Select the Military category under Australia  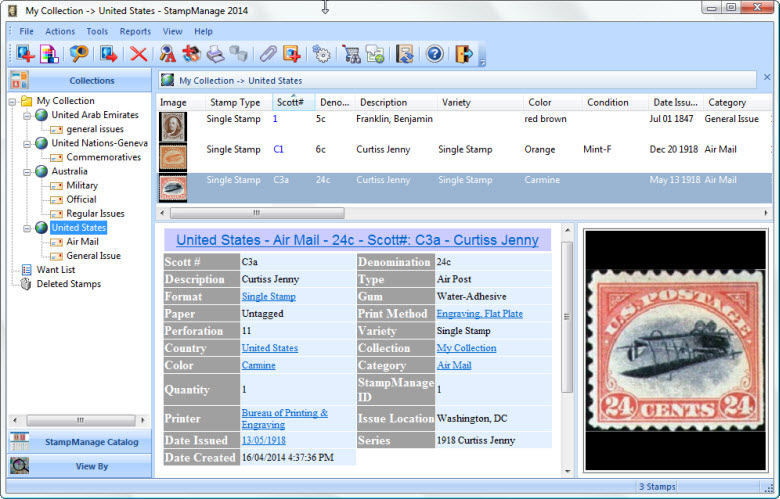coord(82,186)
